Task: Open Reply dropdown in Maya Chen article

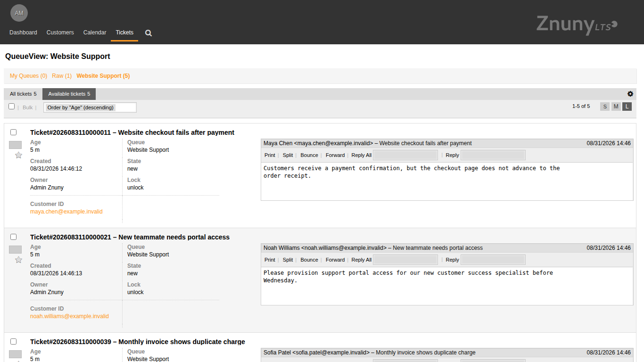Action: (493, 155)
